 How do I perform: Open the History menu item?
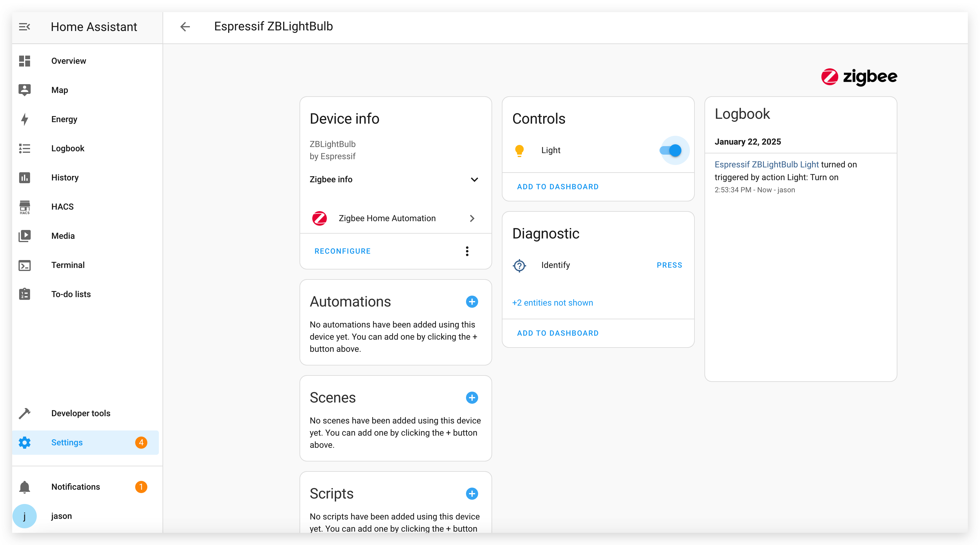point(85,178)
